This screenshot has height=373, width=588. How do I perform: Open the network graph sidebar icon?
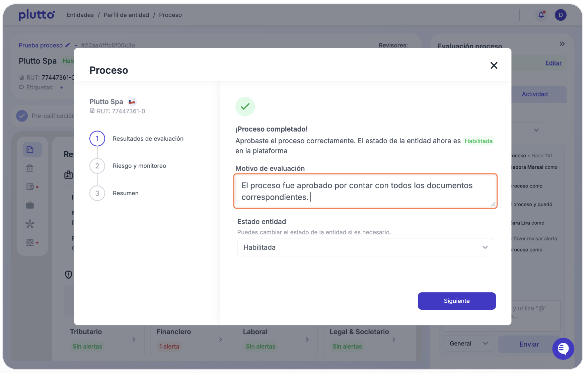pos(30,224)
